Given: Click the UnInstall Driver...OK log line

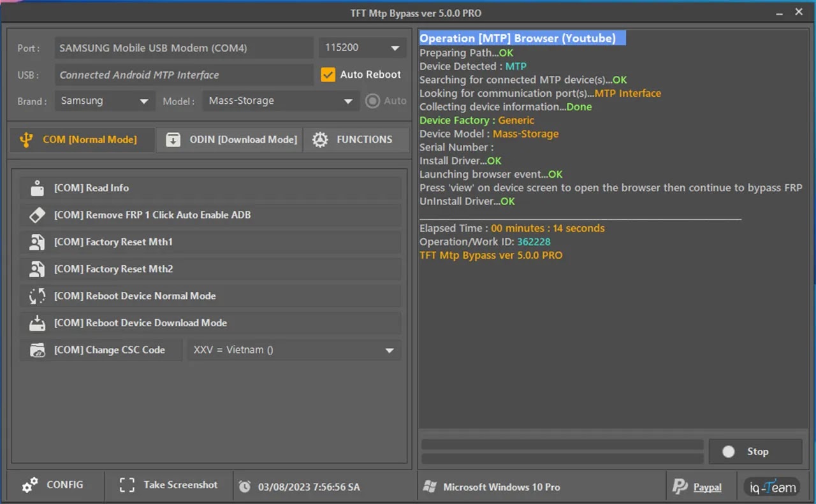Looking at the screenshot, I should (467, 201).
